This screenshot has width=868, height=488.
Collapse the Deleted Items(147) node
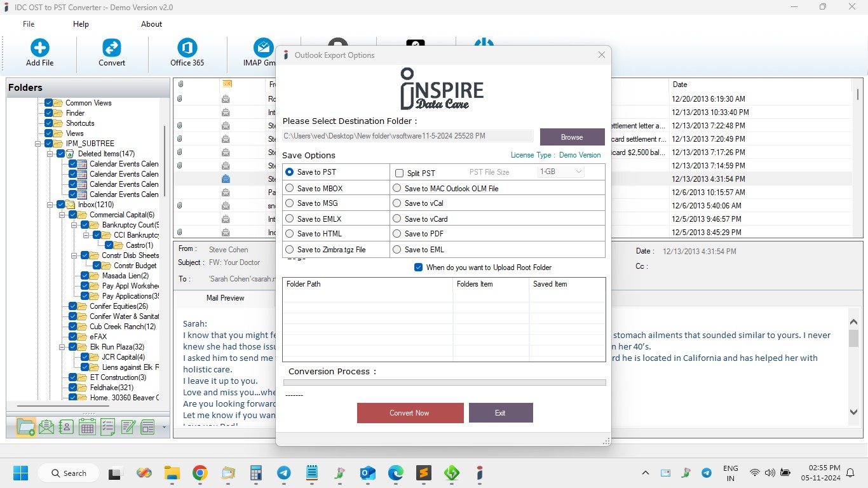pyautogui.click(x=50, y=154)
